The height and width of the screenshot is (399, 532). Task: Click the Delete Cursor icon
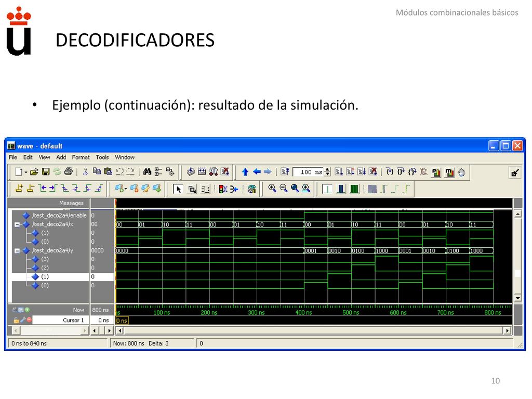click(31, 189)
